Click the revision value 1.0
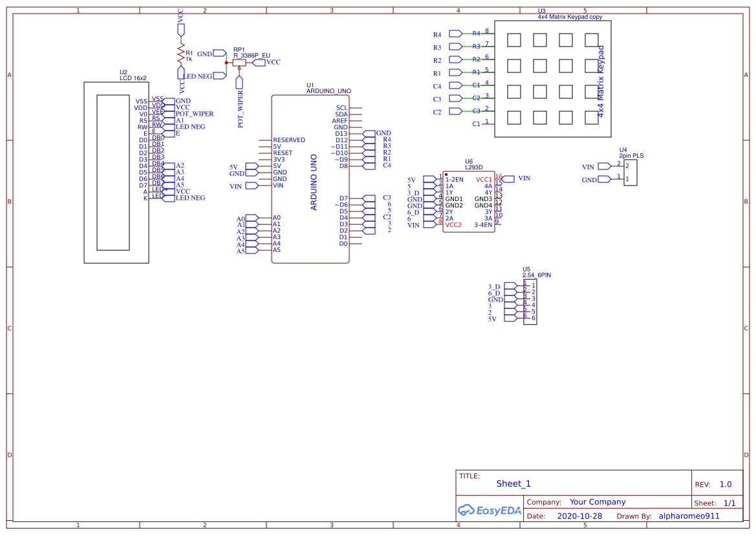This screenshot has height=535, width=756. click(x=726, y=484)
